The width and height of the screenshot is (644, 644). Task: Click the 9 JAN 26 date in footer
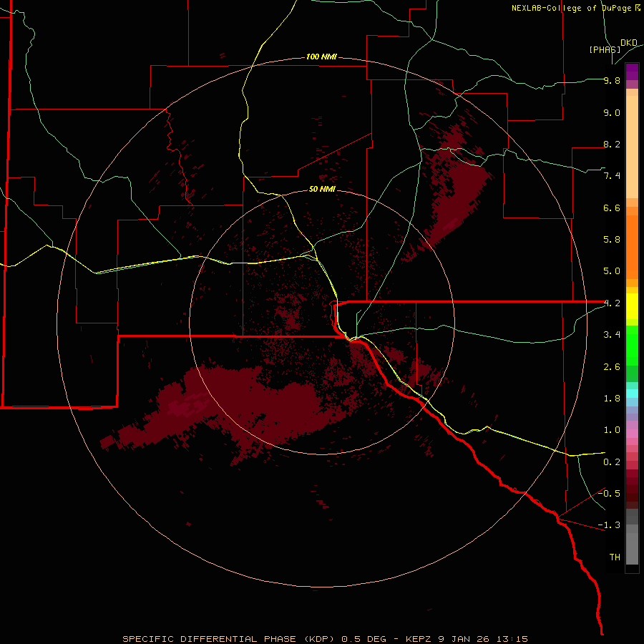(x=462, y=639)
